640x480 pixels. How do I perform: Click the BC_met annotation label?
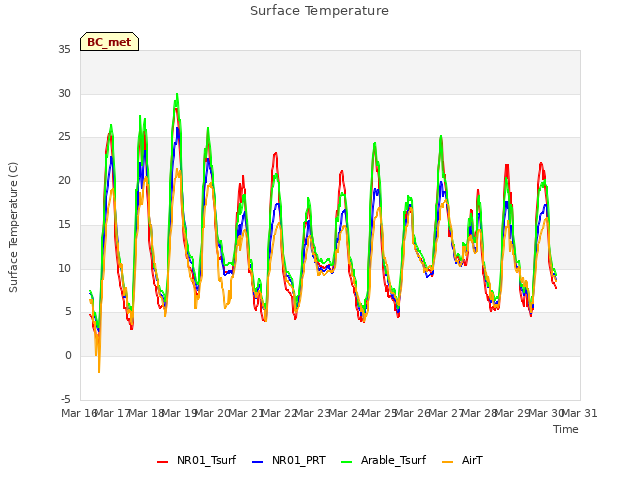tap(109, 42)
